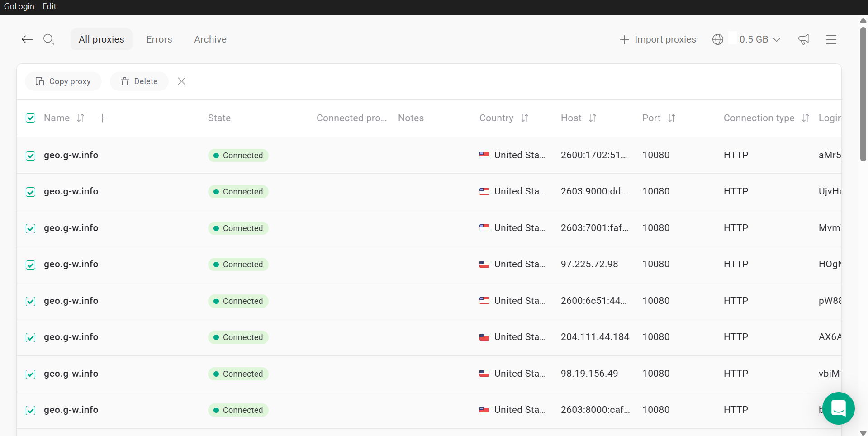Click the Copy proxy button
The image size is (868, 436).
tap(63, 81)
